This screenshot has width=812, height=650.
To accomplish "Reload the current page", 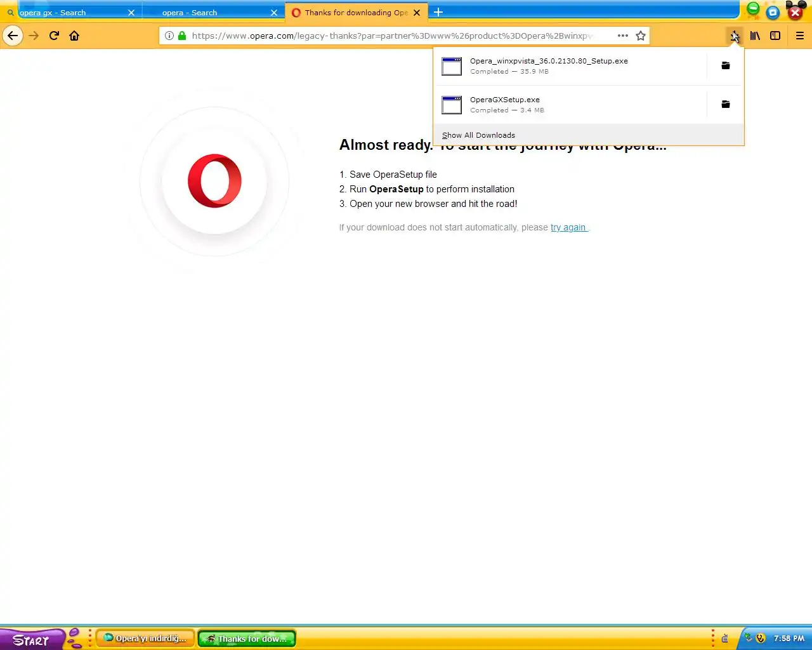I will click(x=54, y=36).
